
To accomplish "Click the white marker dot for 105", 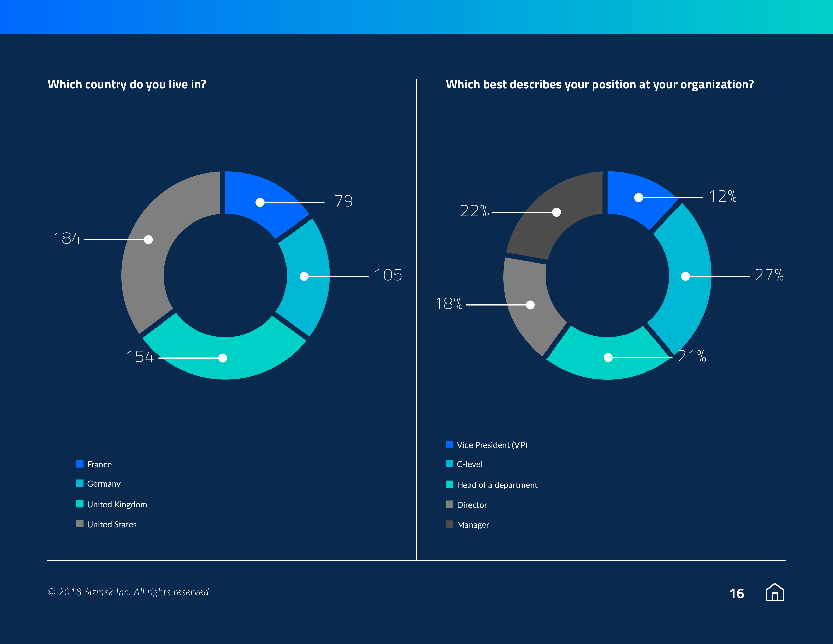I will pyautogui.click(x=304, y=276).
